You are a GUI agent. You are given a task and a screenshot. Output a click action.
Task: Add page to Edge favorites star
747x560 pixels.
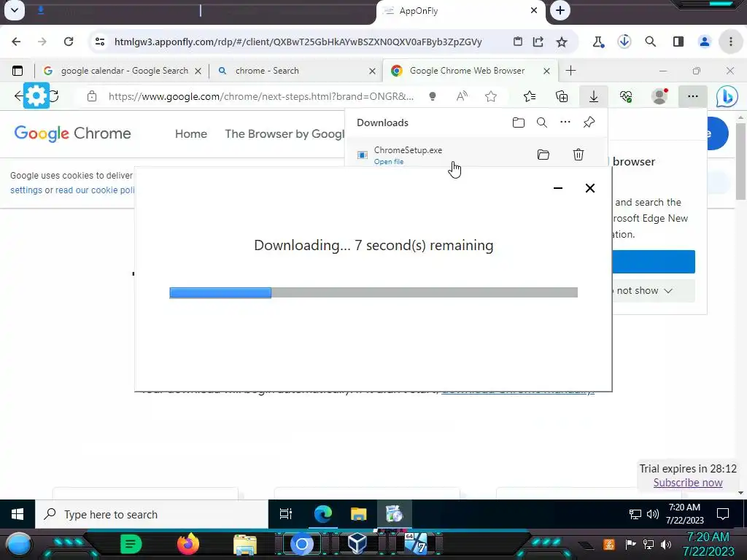pos(491,97)
